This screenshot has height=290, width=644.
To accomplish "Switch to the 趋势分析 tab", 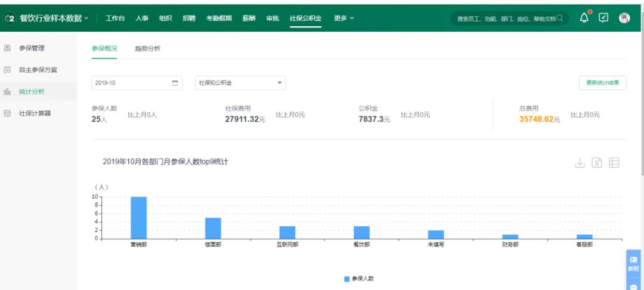I will click(148, 48).
